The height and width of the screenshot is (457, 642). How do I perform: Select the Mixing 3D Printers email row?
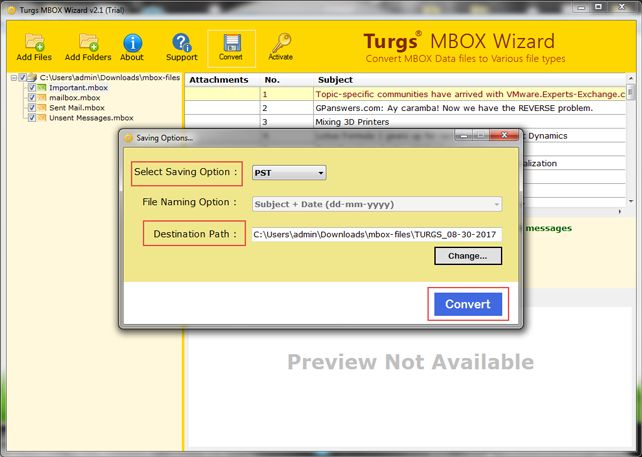pyautogui.click(x=405, y=122)
